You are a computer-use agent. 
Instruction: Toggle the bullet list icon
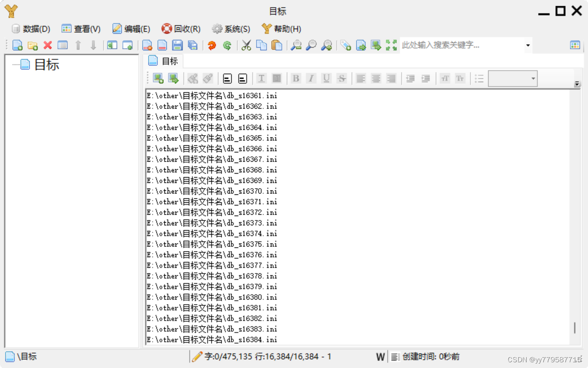[479, 79]
